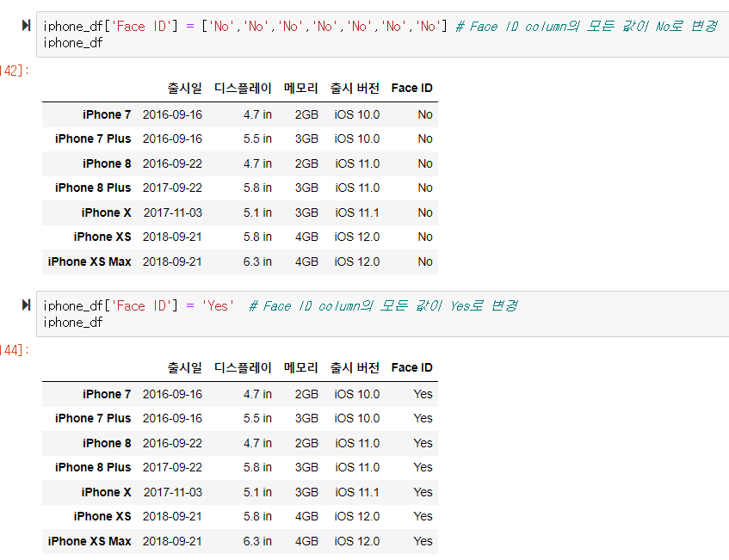Click 6.3 in display value in the Yes table

(257, 541)
